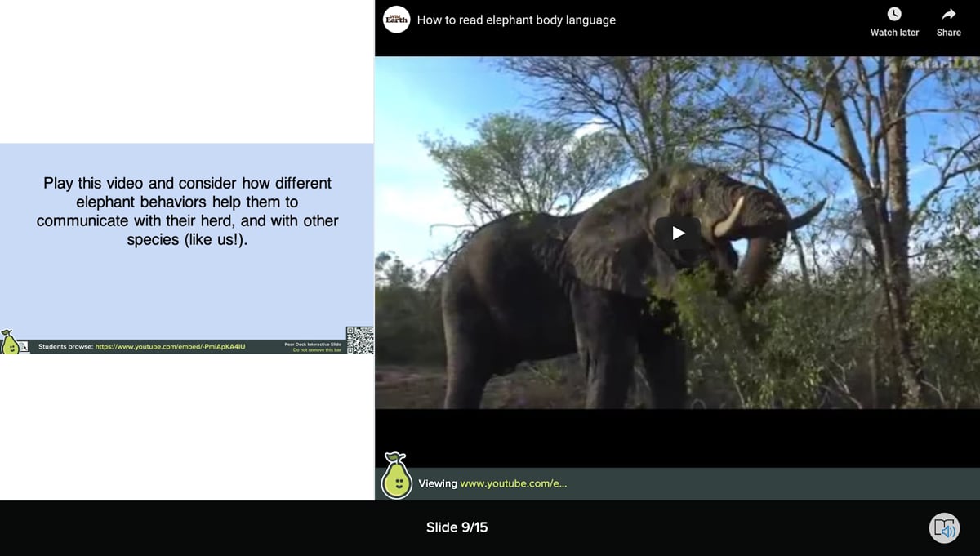This screenshot has height=556, width=980.
Task: Select the slide text about elephant behaviors
Action: point(188,211)
